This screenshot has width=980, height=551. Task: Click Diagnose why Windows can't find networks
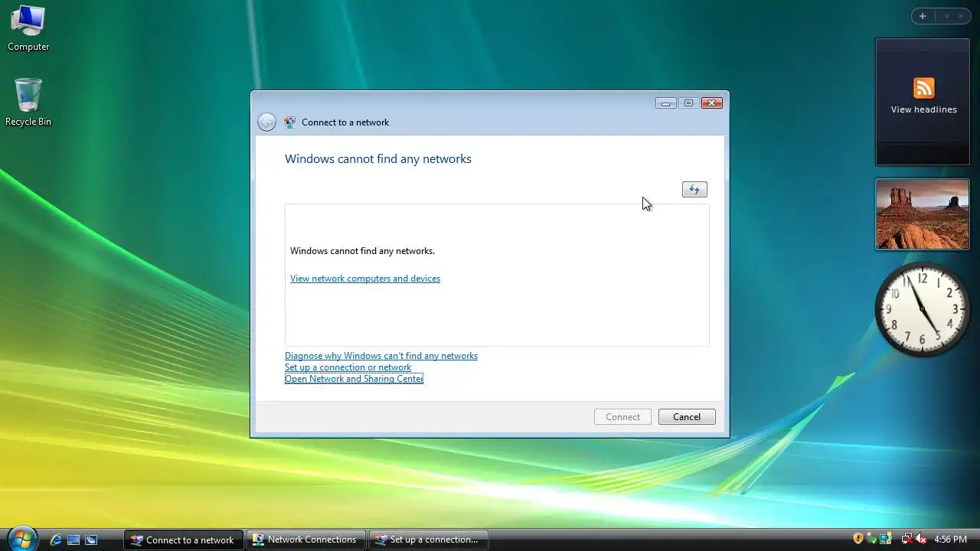(381, 356)
